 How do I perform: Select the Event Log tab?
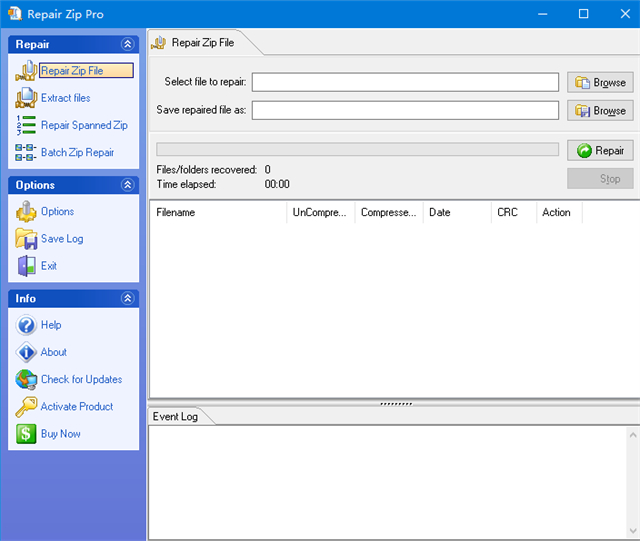[x=175, y=416]
